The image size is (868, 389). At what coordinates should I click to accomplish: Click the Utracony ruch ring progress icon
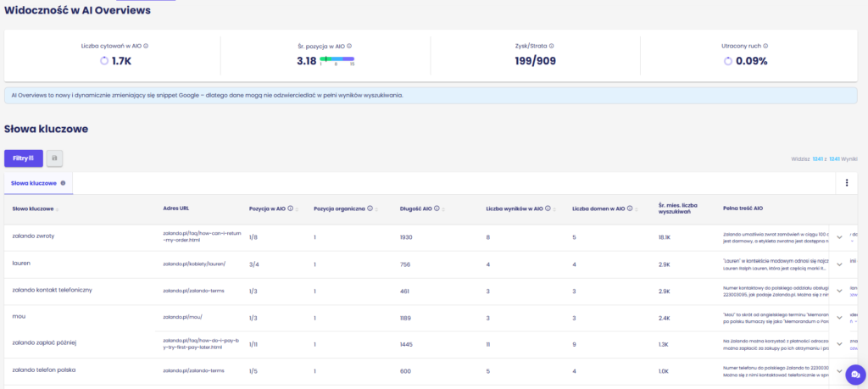(x=728, y=61)
